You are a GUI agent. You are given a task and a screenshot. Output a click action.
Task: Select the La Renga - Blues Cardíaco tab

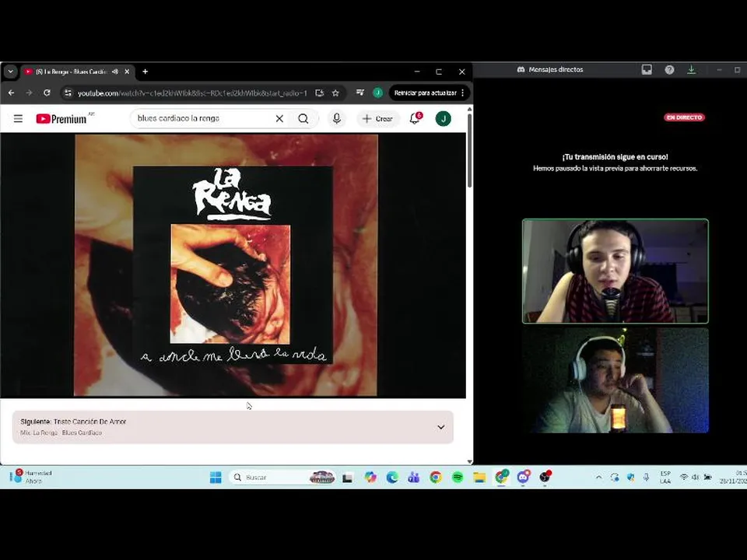[71, 72]
